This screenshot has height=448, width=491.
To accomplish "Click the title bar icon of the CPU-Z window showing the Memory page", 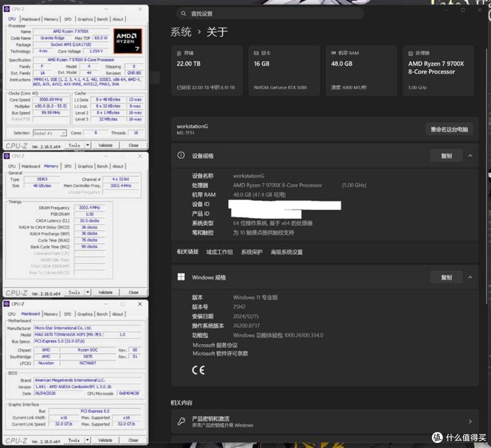I will [x=7, y=156].
